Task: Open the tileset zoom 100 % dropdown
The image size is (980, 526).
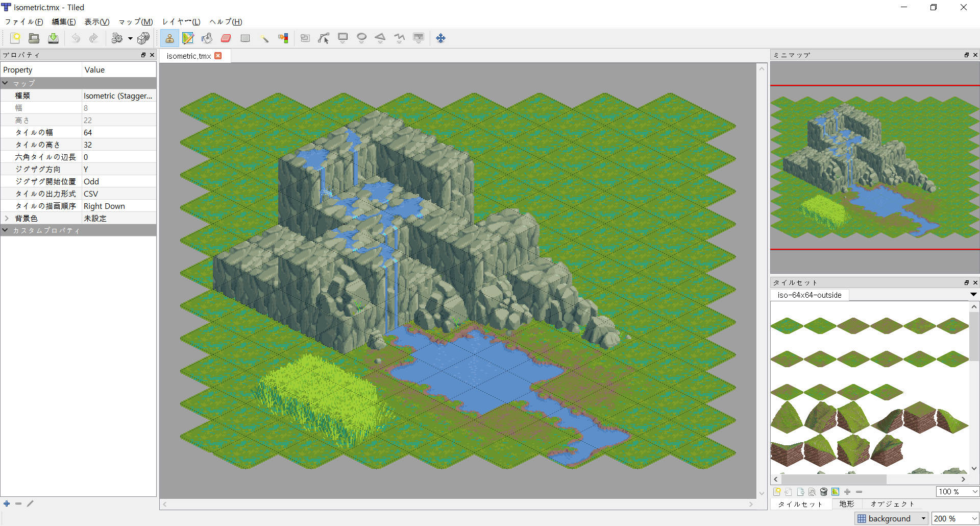Action: pyautogui.click(x=958, y=492)
